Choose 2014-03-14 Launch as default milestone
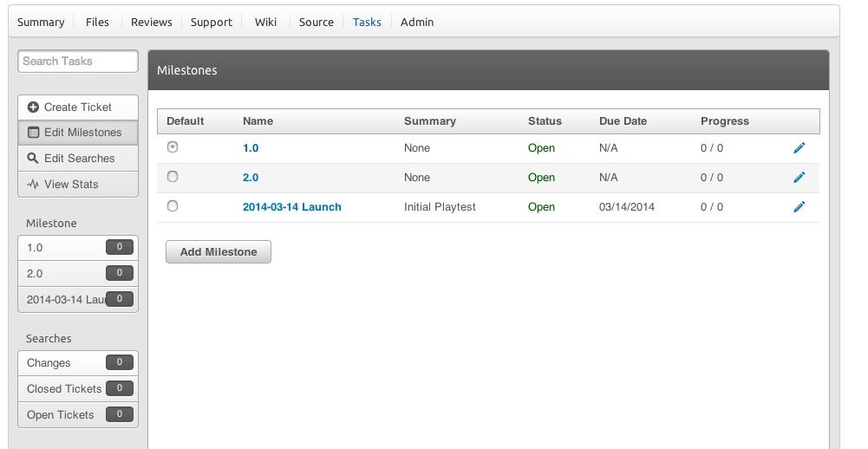This screenshot has height=449, width=868. pyautogui.click(x=173, y=206)
